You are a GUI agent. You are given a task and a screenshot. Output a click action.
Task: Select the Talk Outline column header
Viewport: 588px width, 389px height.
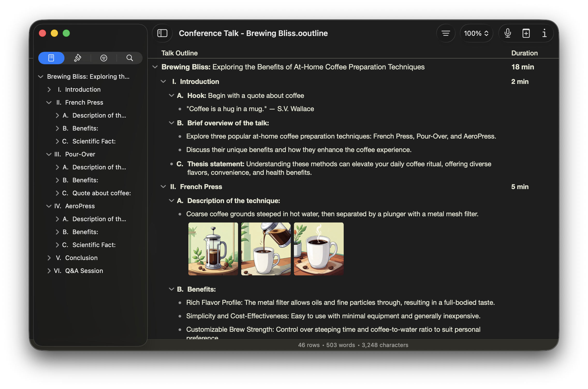pyautogui.click(x=179, y=53)
